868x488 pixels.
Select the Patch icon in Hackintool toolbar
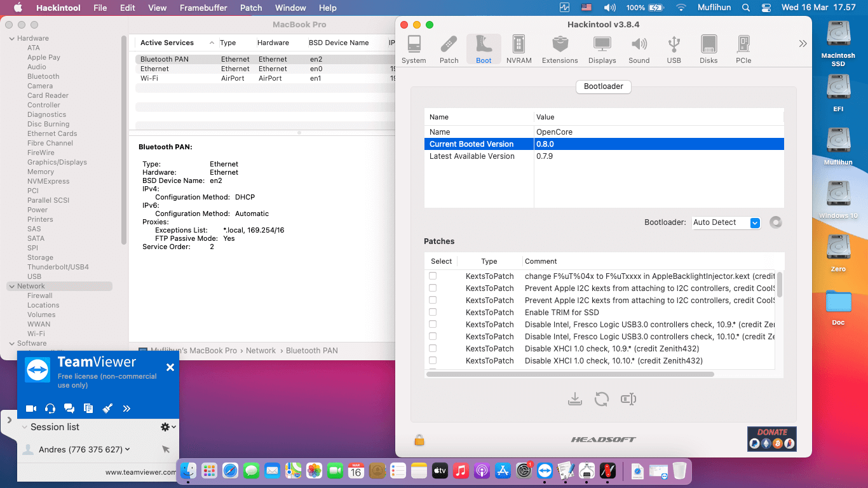pyautogui.click(x=449, y=48)
